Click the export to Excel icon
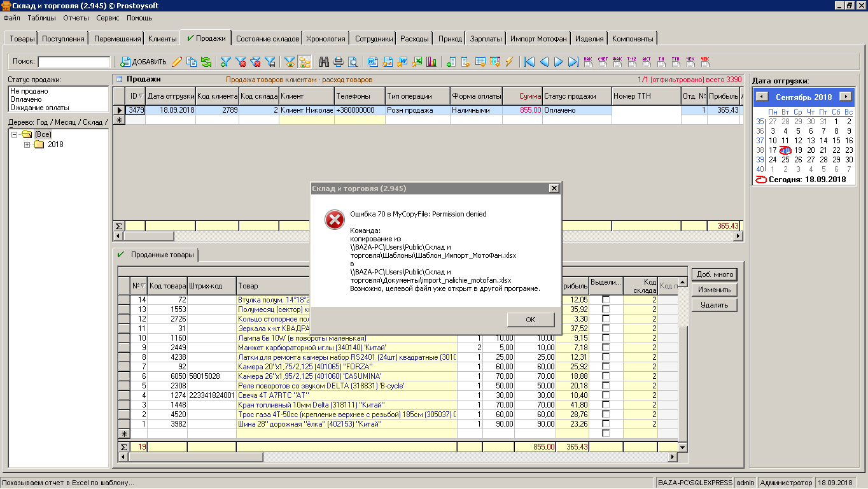868x489 pixels. (417, 62)
